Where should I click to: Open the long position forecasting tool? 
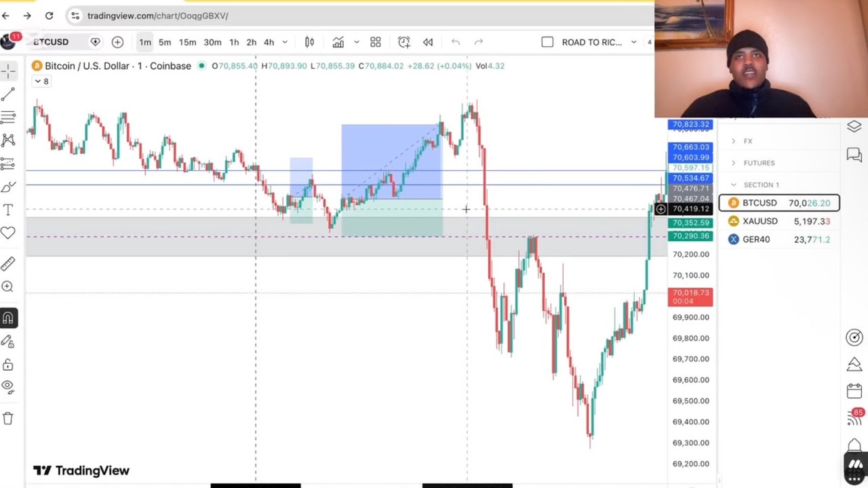(8, 163)
